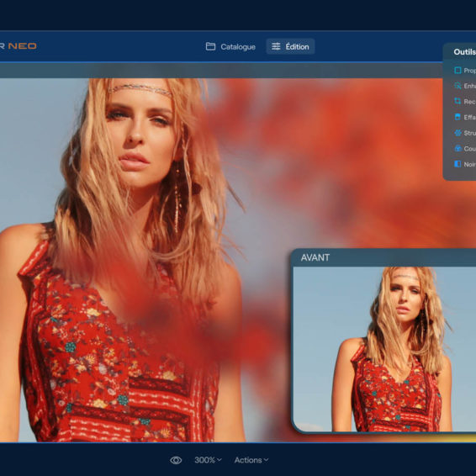Open the 300% zoom dropdown

[x=208, y=460]
